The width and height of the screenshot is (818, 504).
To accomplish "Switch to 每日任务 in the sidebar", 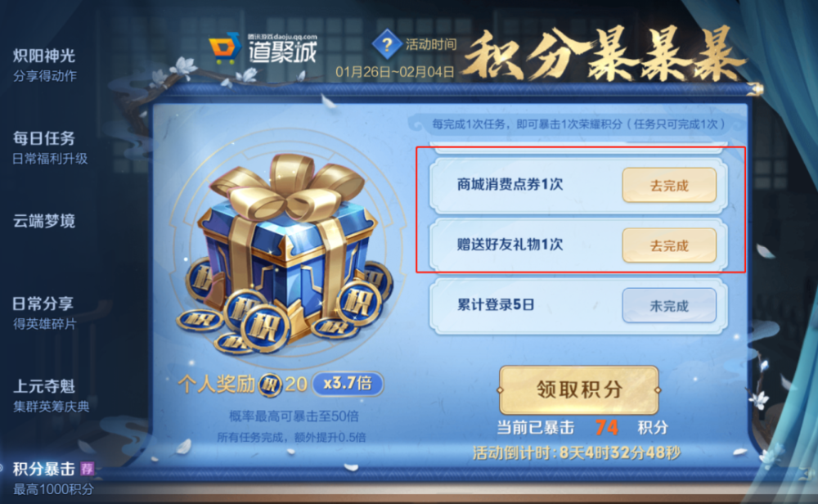I will click(50, 147).
